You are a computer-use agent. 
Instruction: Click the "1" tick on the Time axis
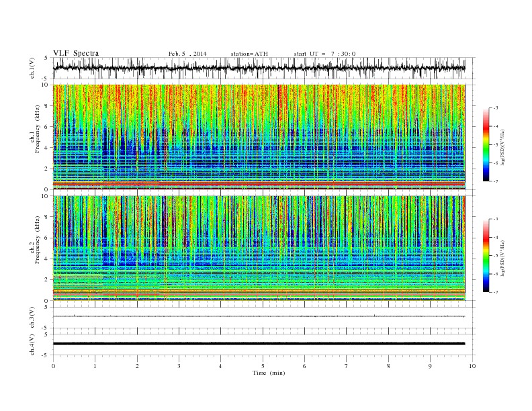[x=95, y=366]
